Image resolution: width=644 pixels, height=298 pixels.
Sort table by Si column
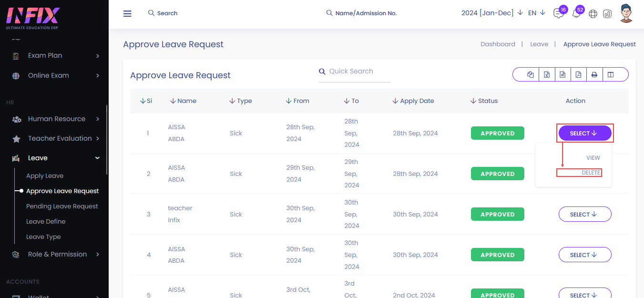[x=146, y=101]
